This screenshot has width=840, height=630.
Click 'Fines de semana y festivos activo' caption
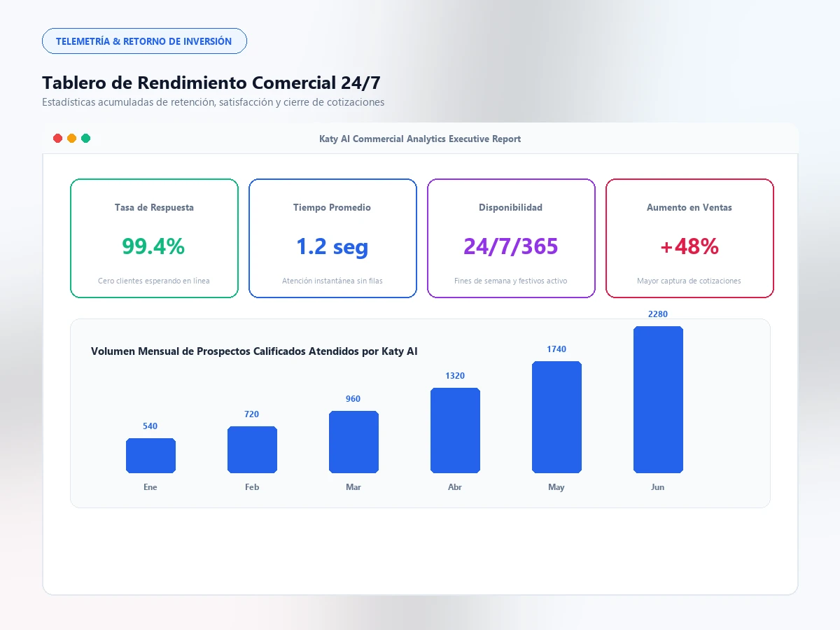(511, 281)
